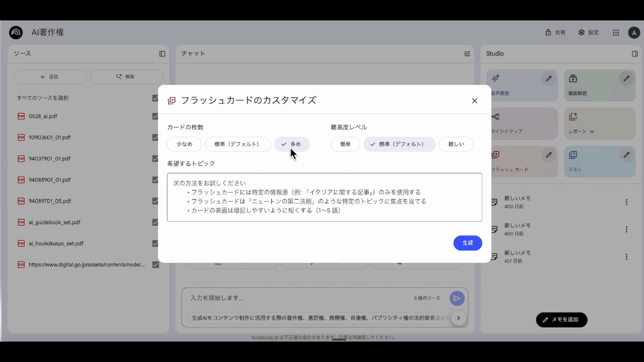This screenshot has width=644, height=362.
Task: Select 標準 (デフォルト) card count option
Action: tap(237, 144)
